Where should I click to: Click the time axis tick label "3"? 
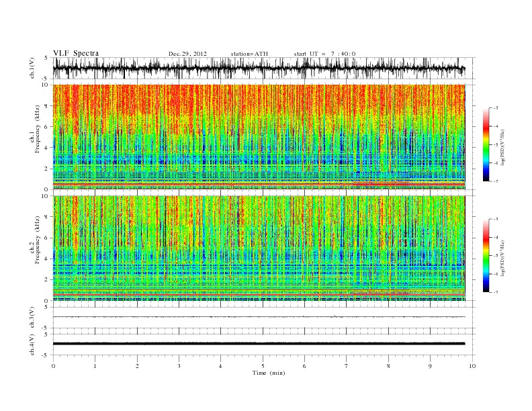(x=179, y=366)
